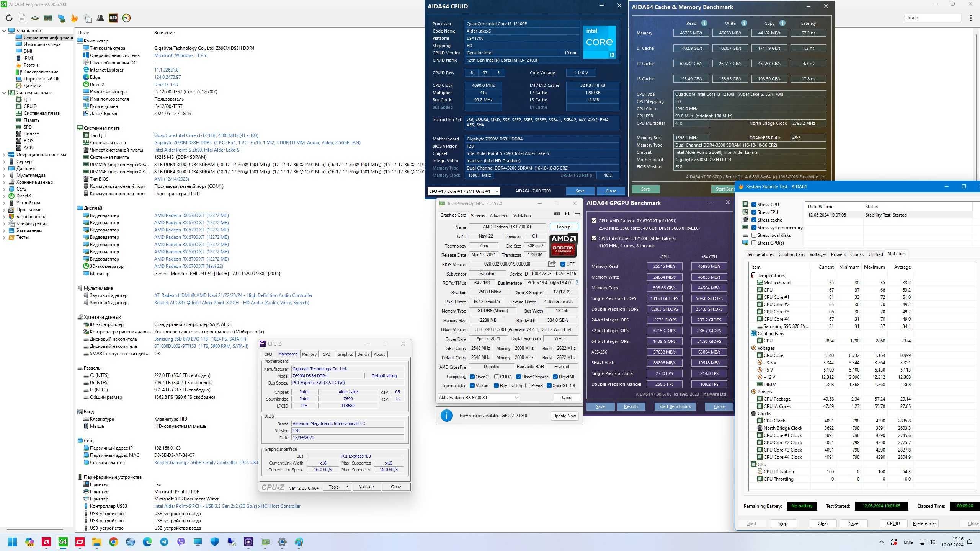Screen dimensions: 980x551
Task: Open the Report page icon in AIDA64 toolbar
Action: (22, 18)
